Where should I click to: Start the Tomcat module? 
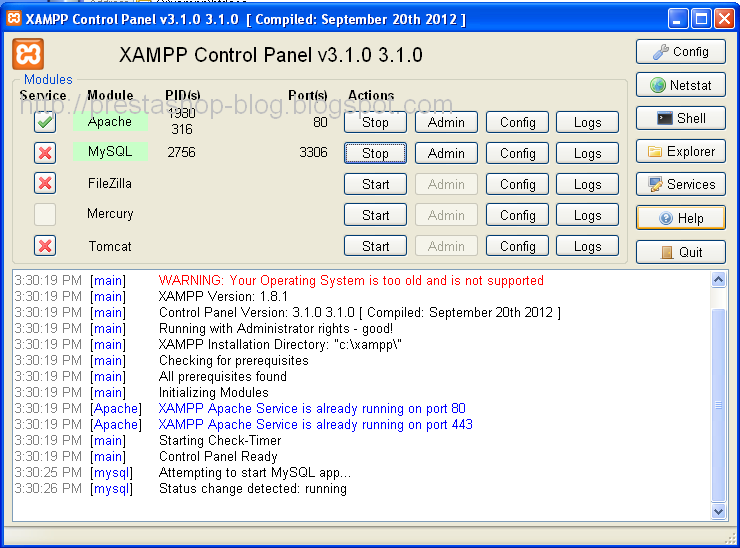(x=375, y=246)
